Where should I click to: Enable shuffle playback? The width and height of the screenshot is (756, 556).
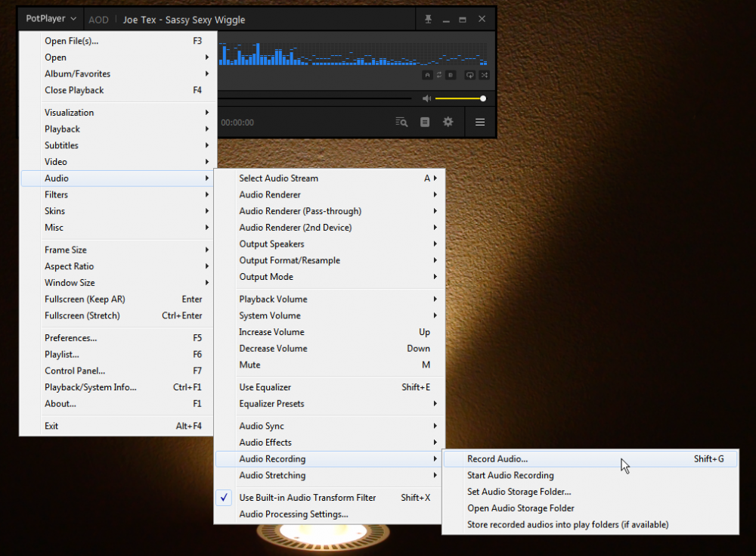(x=483, y=74)
